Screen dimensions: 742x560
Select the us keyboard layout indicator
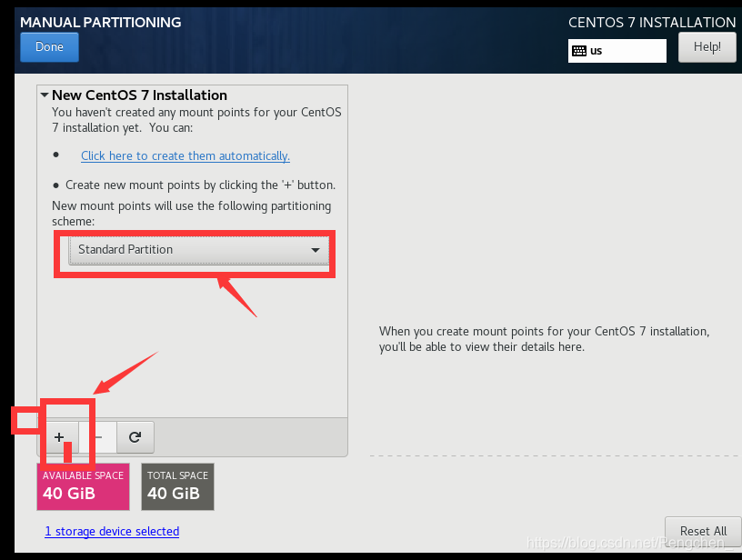pyautogui.click(x=617, y=51)
